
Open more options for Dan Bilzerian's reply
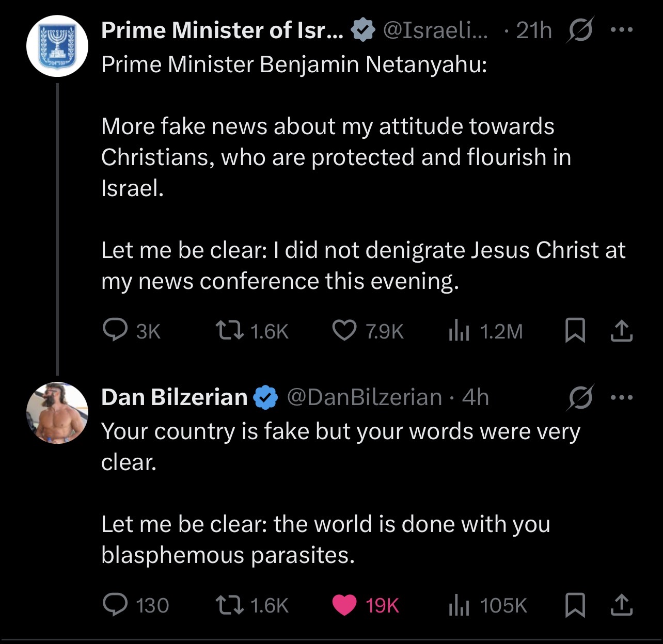point(621,397)
